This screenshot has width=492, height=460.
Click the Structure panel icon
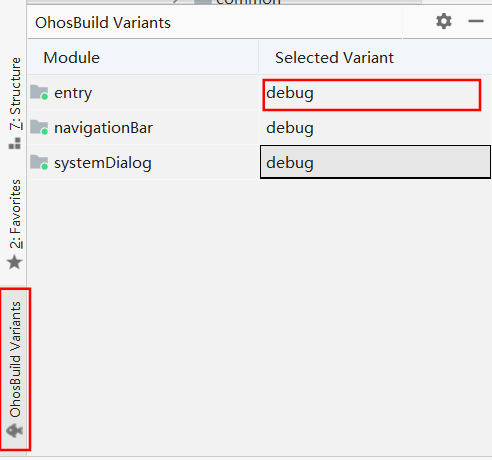pyautogui.click(x=15, y=143)
